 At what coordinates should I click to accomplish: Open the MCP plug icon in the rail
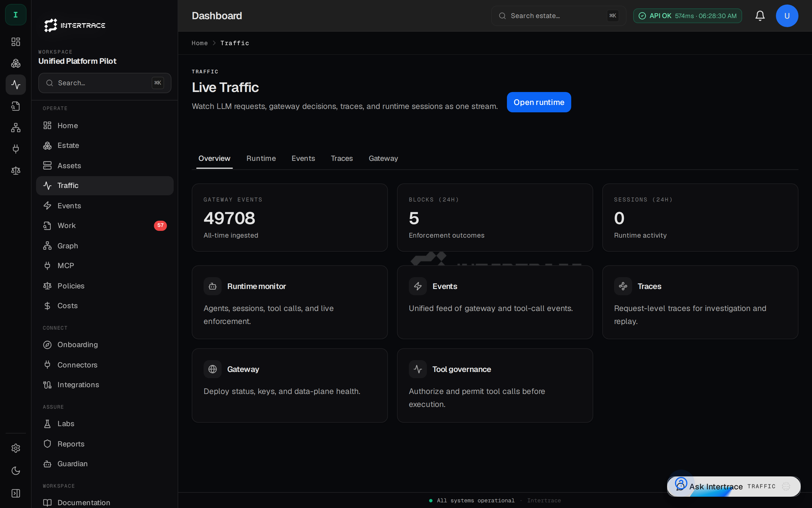tap(16, 149)
